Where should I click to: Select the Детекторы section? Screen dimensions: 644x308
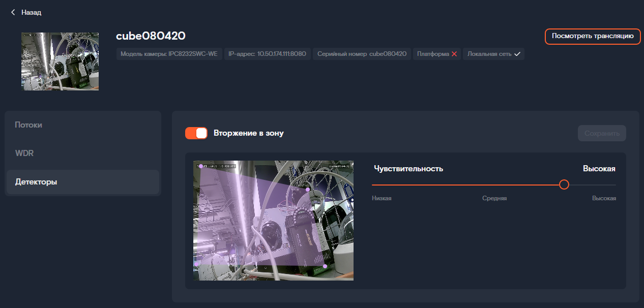point(83,182)
